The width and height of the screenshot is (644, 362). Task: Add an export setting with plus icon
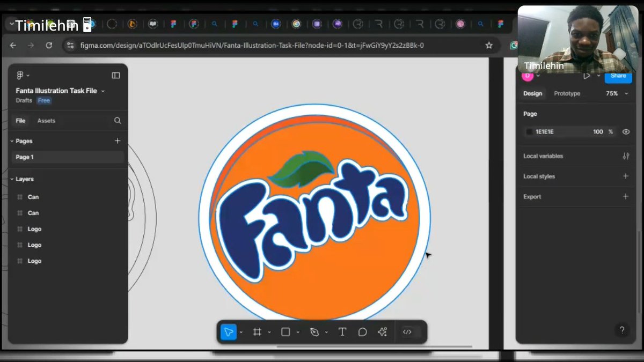(x=626, y=196)
